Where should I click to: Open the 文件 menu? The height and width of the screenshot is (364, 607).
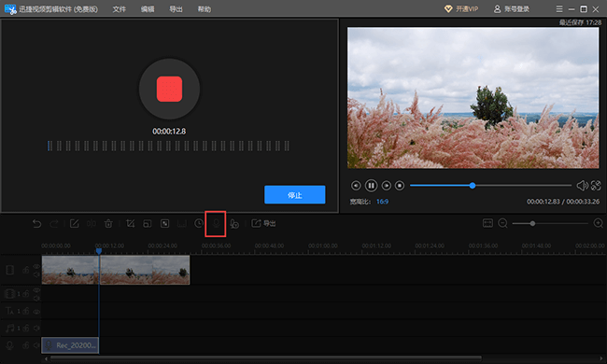[120, 9]
